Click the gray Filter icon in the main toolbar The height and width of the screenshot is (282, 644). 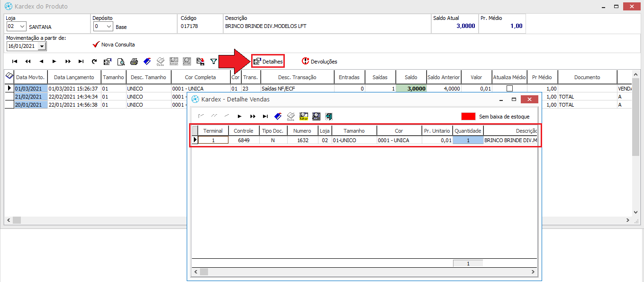[x=174, y=62]
